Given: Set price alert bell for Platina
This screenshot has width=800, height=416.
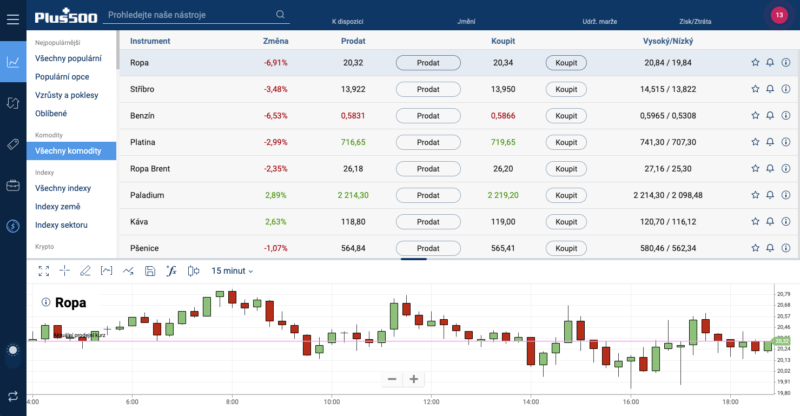Looking at the screenshot, I should 770,142.
